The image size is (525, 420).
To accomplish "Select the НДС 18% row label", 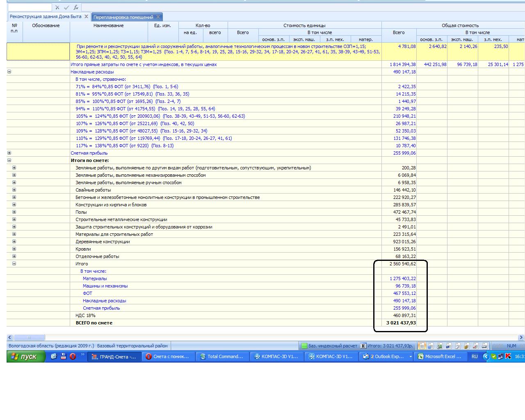I will pyautogui.click(x=85, y=315).
